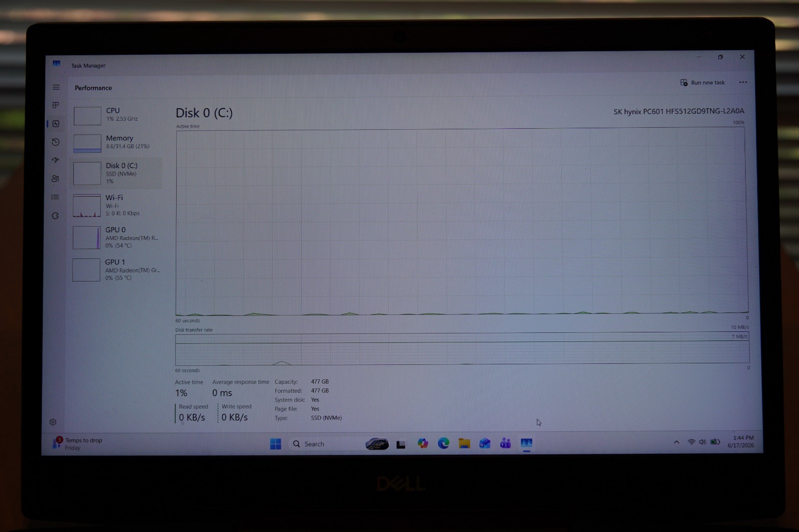
Task: Open the three-dot more options menu
Action: (x=743, y=82)
